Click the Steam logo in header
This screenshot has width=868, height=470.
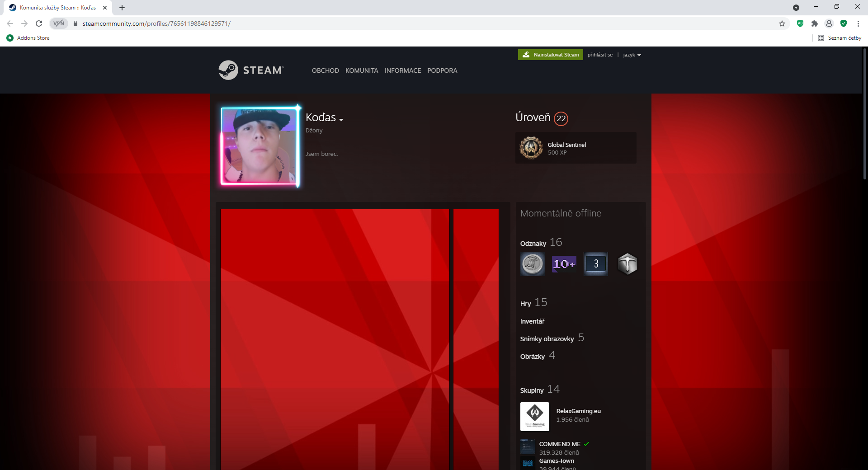pos(251,70)
